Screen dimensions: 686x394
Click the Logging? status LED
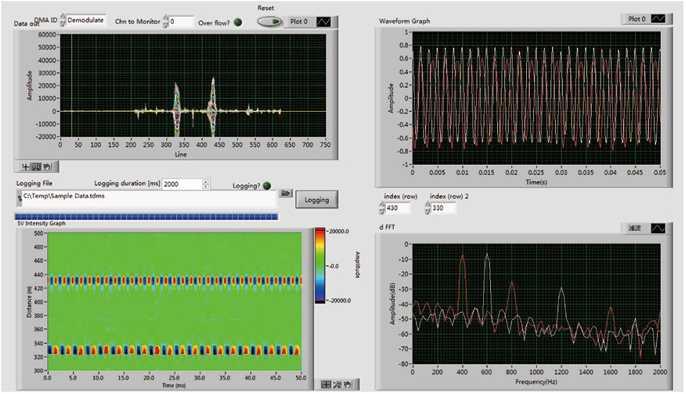[267, 186]
